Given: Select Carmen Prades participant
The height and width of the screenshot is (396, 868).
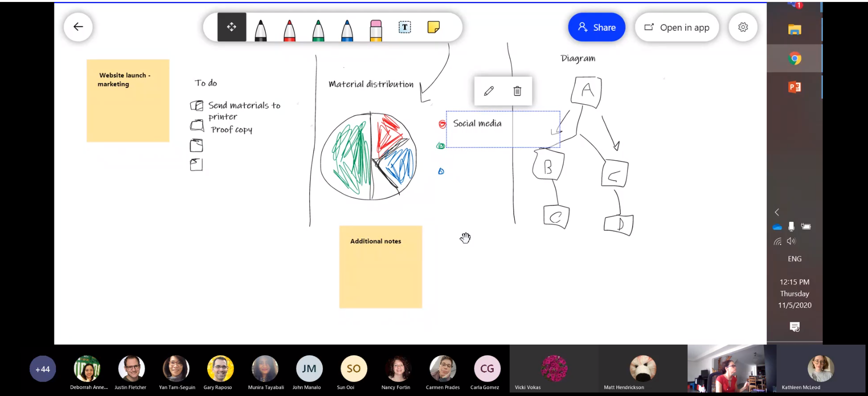Looking at the screenshot, I should coord(443,373).
